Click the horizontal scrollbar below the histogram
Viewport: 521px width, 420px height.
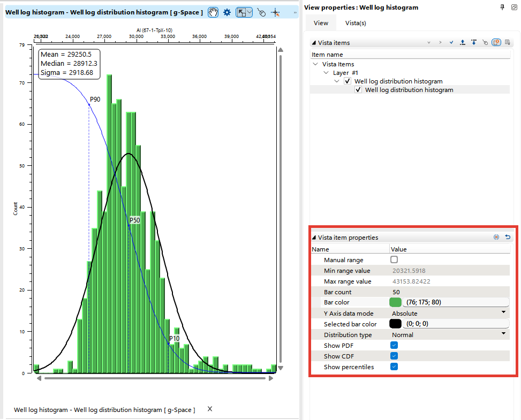[155, 378]
